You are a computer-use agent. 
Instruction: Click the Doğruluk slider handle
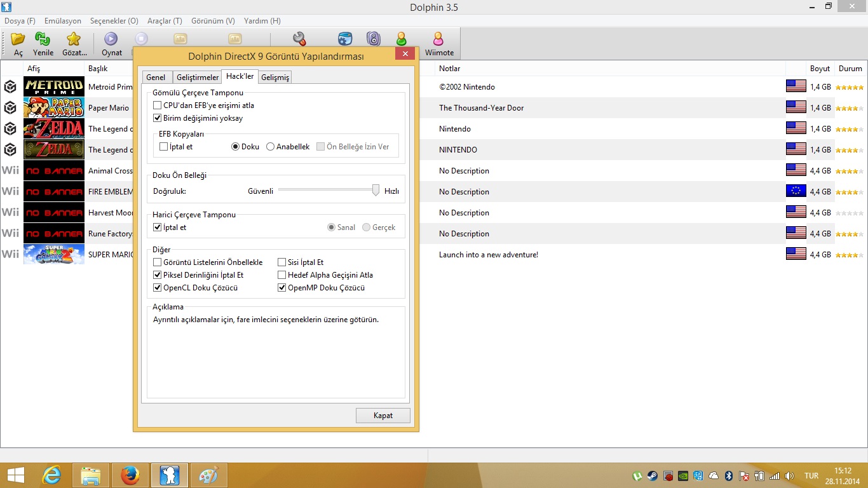point(376,190)
